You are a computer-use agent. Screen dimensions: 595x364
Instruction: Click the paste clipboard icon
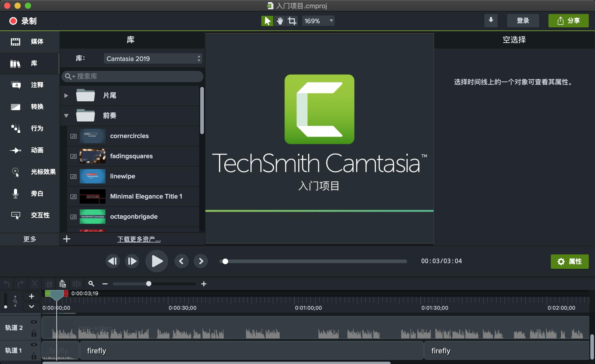pyautogui.click(x=63, y=284)
